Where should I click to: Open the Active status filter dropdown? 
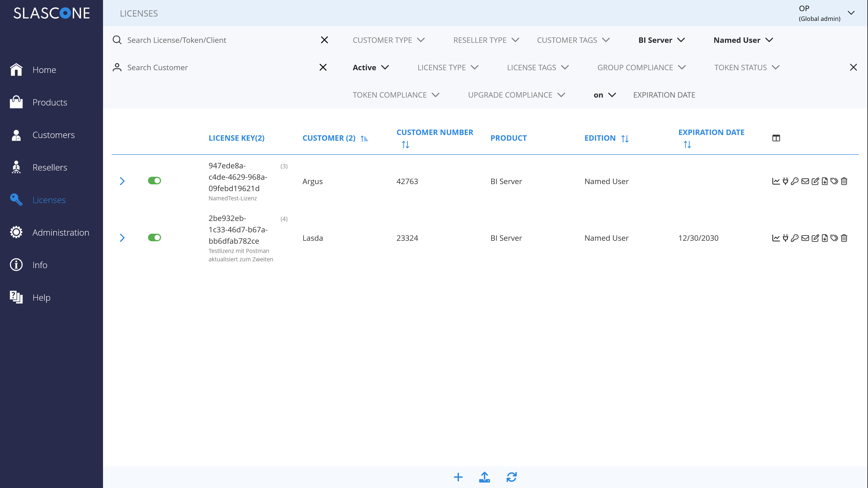tap(371, 68)
